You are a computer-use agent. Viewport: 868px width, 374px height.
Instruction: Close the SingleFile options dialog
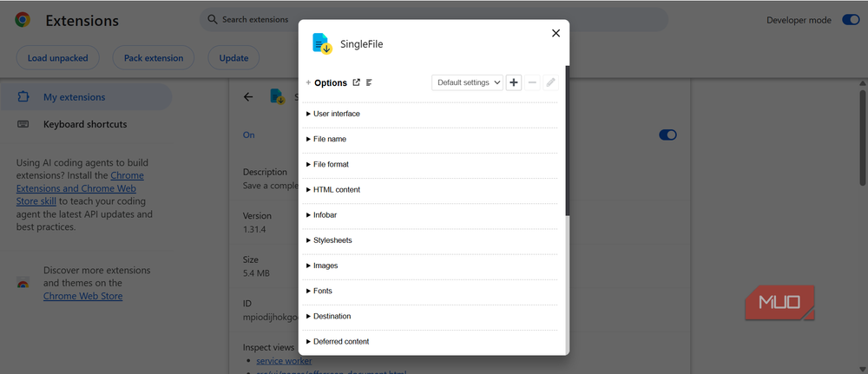[556, 33]
